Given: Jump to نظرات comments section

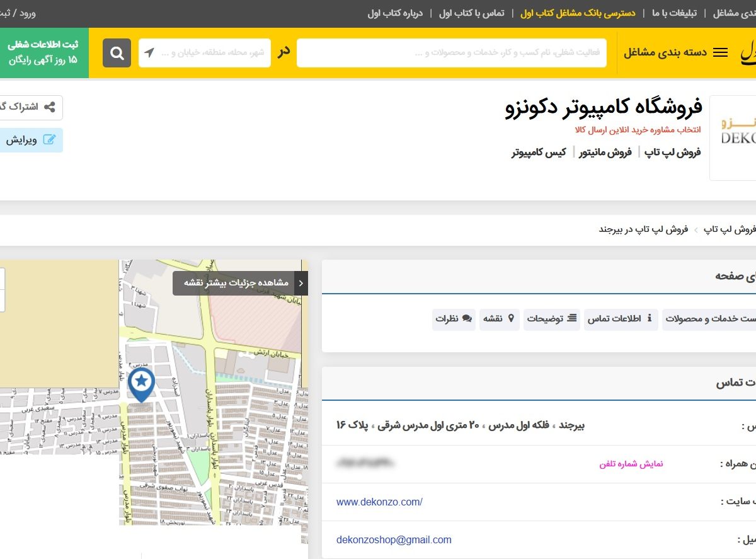Looking at the screenshot, I should point(454,319).
